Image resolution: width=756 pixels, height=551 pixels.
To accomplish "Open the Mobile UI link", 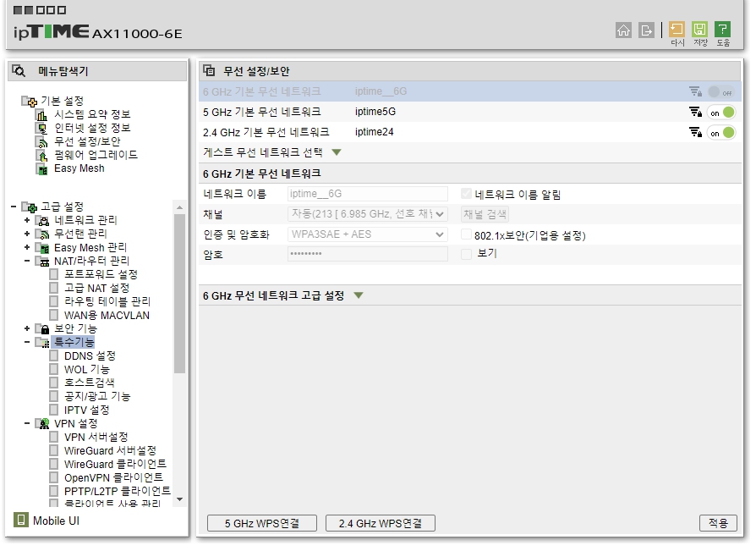I will (x=56, y=521).
